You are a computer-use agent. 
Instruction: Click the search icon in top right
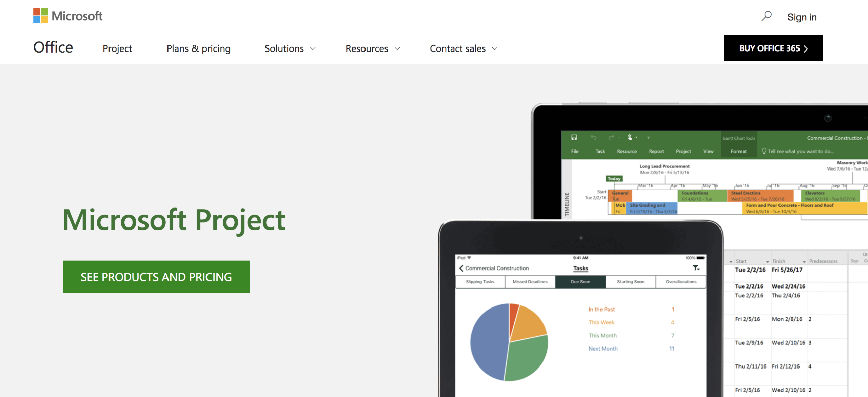[x=766, y=16]
